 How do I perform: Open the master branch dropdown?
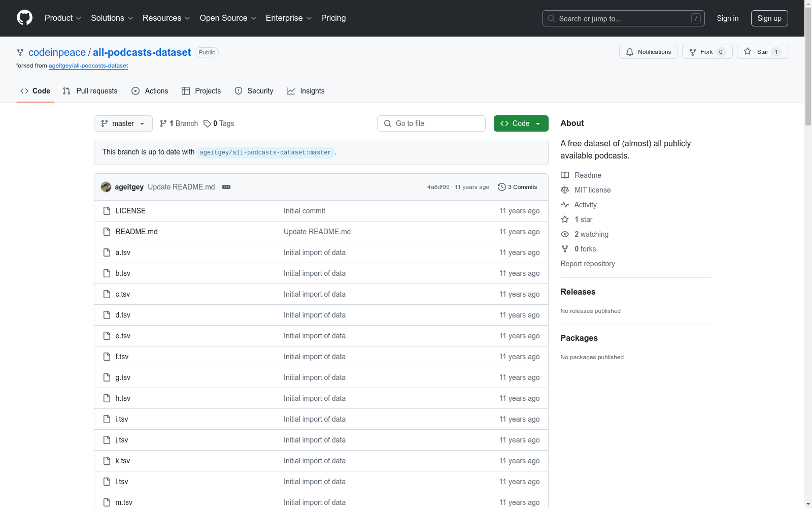coord(123,123)
